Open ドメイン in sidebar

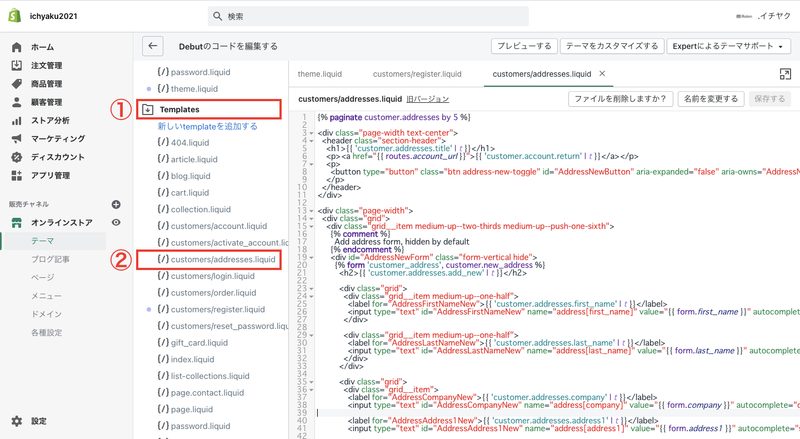[46, 314]
